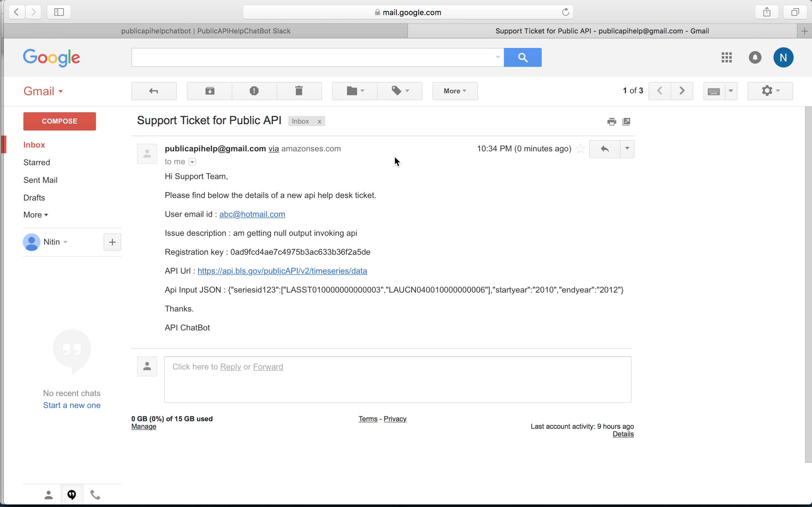
Task: Expand the 'to me' details arrow
Action: [192, 162]
